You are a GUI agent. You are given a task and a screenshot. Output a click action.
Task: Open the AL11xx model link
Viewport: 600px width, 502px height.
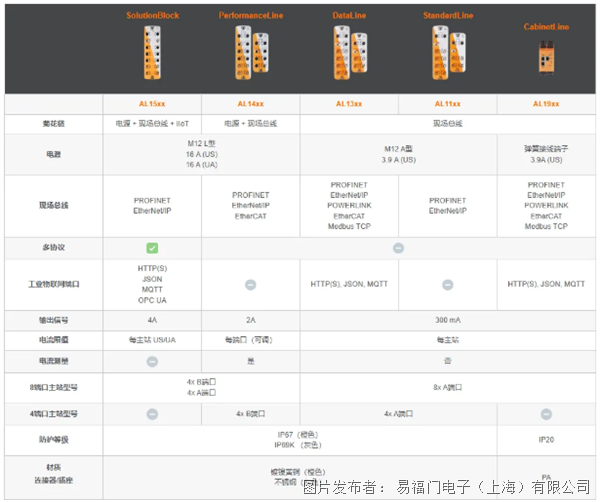point(447,104)
